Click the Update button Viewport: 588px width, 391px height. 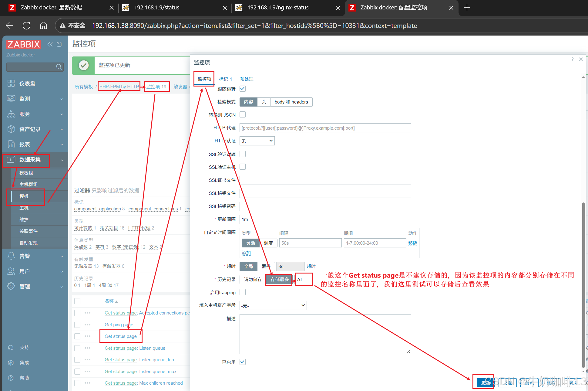(x=485, y=382)
